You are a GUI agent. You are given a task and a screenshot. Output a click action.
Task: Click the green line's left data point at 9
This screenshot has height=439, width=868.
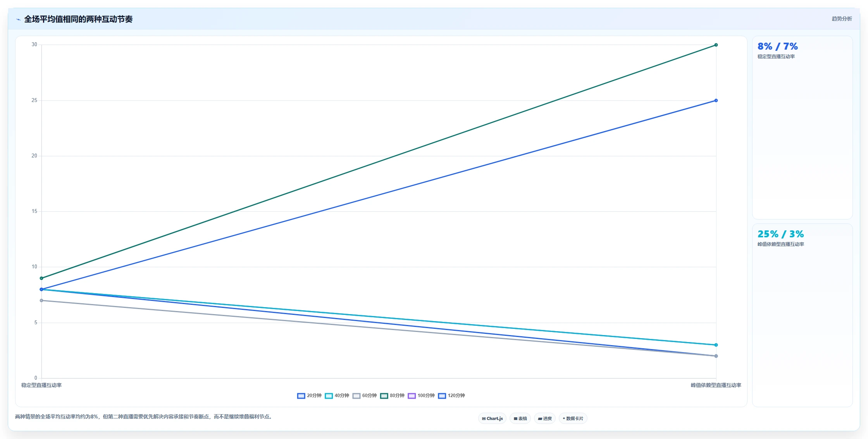[x=41, y=278]
